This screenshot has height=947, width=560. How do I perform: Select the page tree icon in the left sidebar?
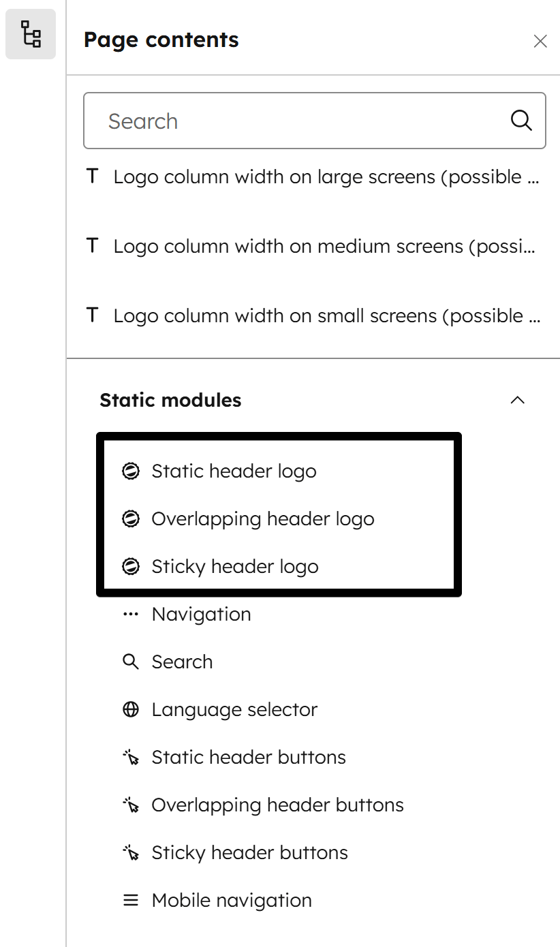tap(30, 35)
